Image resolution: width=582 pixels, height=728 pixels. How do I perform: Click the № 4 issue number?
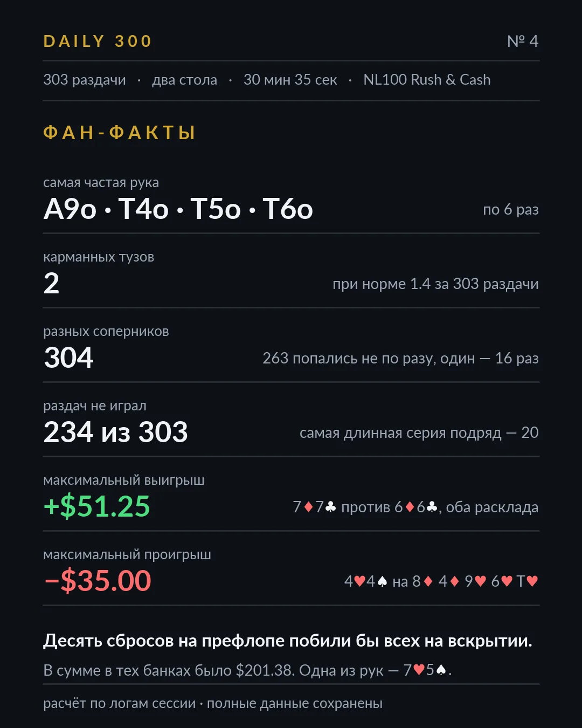click(523, 42)
